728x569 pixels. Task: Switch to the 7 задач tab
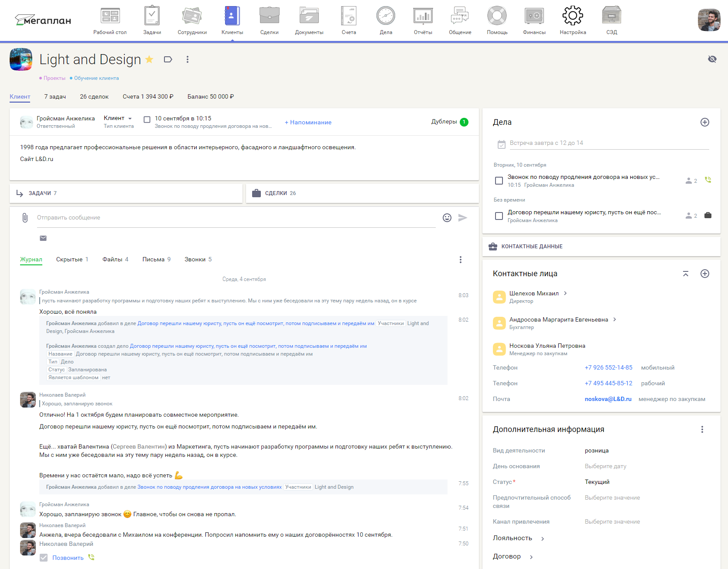pyautogui.click(x=55, y=96)
